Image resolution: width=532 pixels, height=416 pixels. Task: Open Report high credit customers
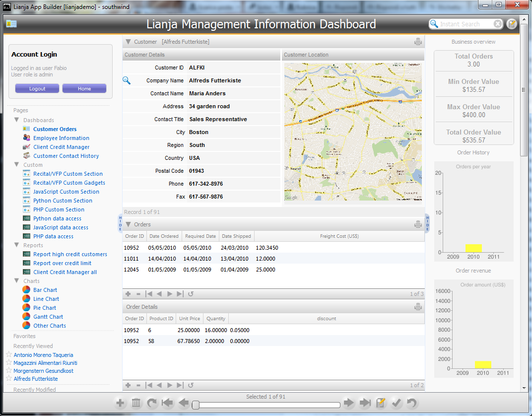click(x=70, y=254)
